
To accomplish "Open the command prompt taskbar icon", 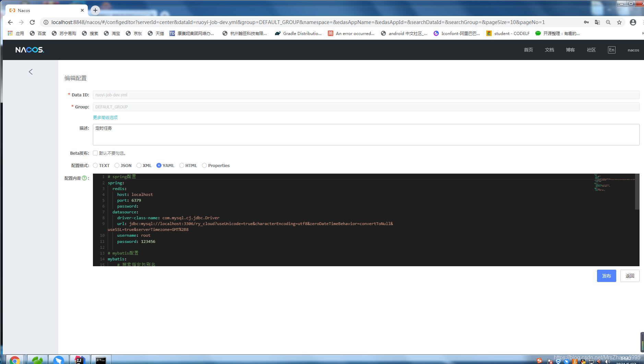I will point(101,360).
